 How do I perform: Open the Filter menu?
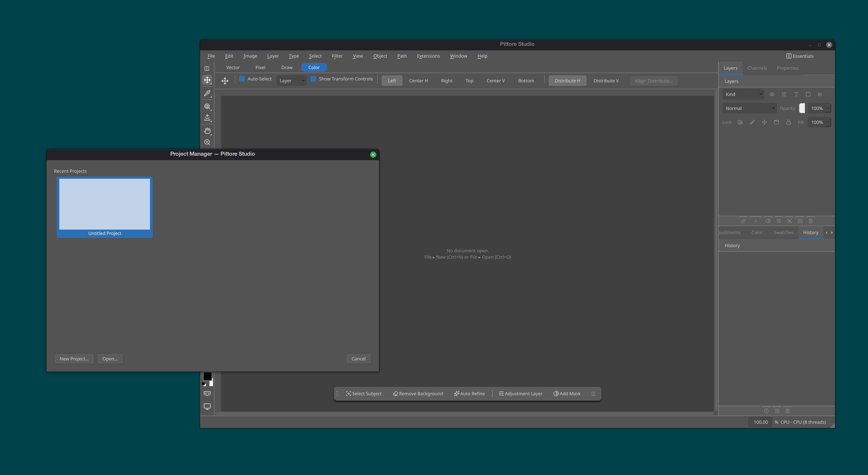tap(337, 56)
